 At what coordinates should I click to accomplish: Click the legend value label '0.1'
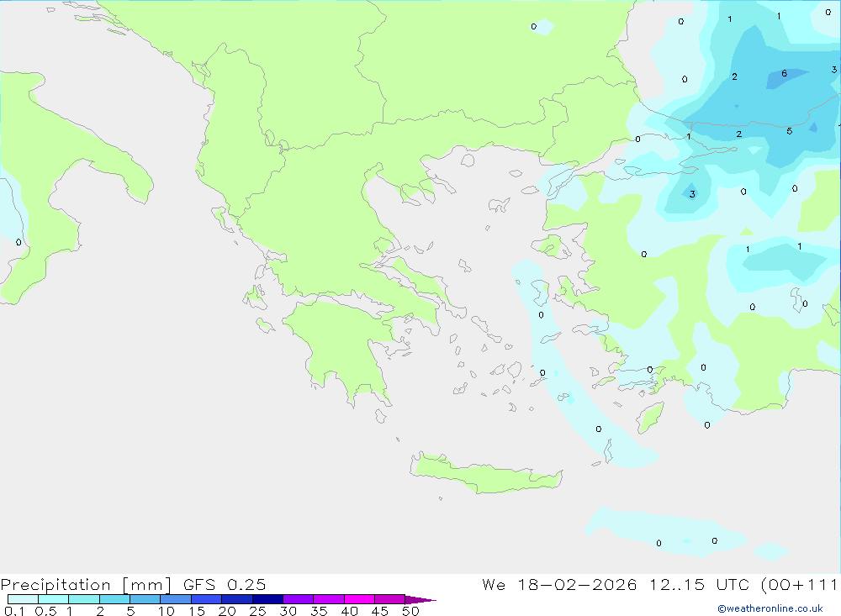(14, 611)
